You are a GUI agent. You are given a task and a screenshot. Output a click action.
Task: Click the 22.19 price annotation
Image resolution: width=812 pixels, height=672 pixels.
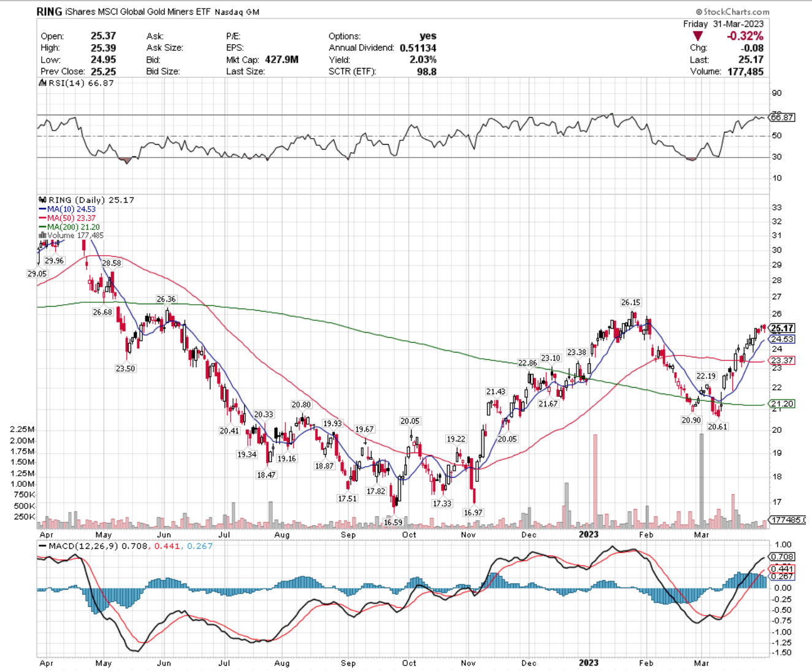coord(706,376)
